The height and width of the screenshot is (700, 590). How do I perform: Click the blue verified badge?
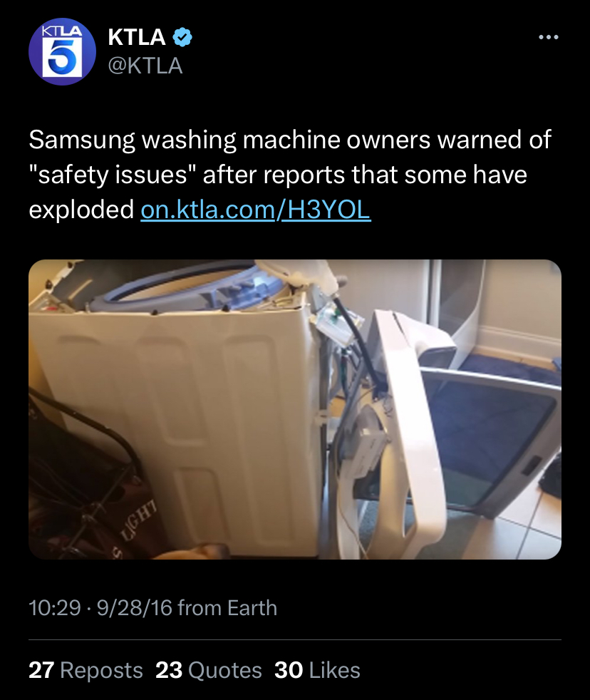(182, 37)
